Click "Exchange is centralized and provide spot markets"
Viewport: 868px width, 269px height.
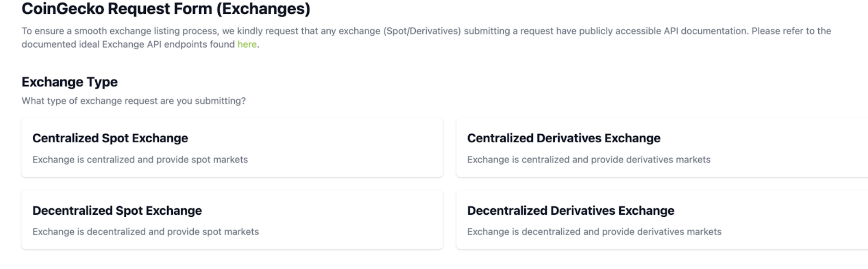140,160
